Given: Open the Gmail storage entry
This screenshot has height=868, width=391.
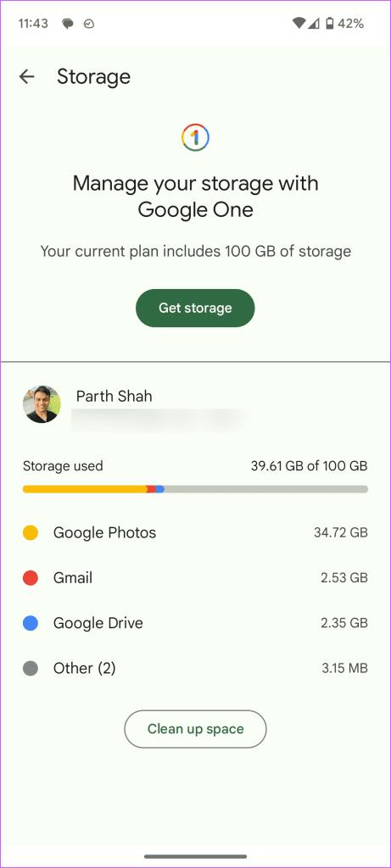Looking at the screenshot, I should coord(195,578).
